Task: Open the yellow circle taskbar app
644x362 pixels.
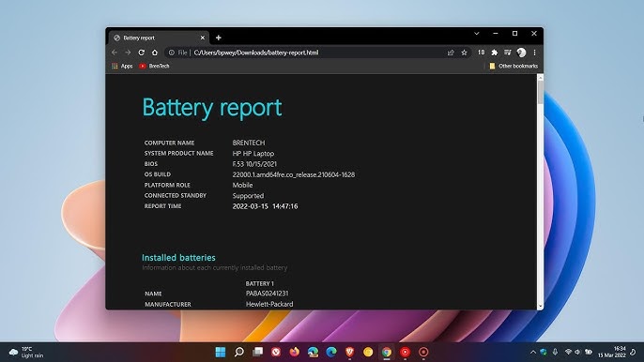Action: [x=368, y=352]
